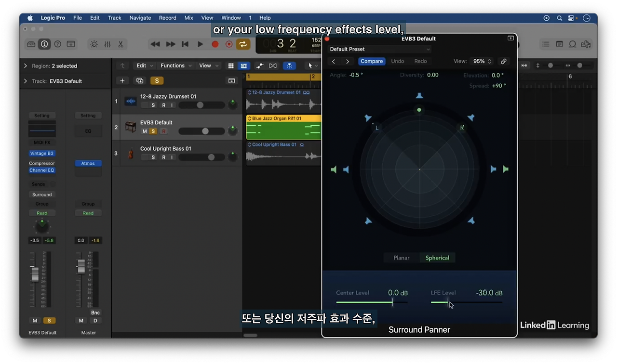Image resolution: width=617 pixels, height=364 pixels.
Task: Record-enable the EVB3 Default track
Action: (163, 131)
